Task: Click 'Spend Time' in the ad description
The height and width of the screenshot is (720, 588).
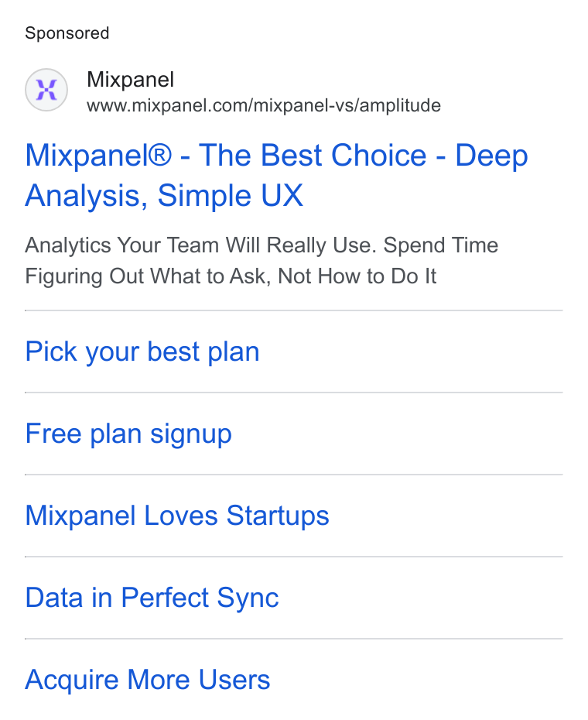Action: tap(441, 245)
